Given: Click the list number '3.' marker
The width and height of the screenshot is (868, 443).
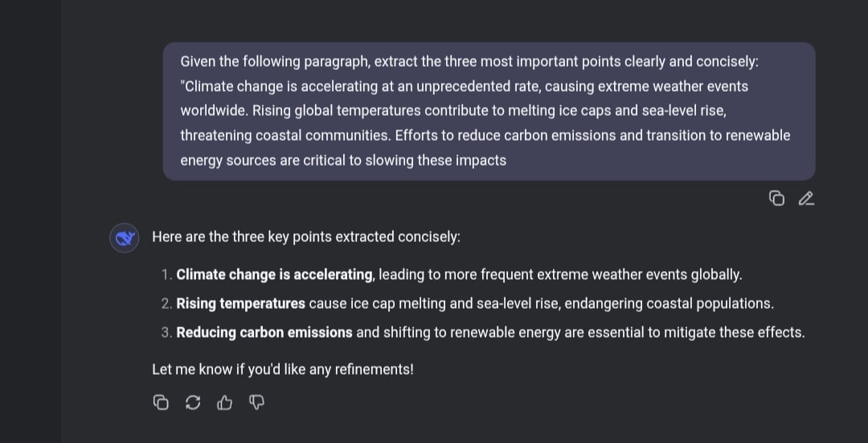Looking at the screenshot, I should [x=167, y=333].
